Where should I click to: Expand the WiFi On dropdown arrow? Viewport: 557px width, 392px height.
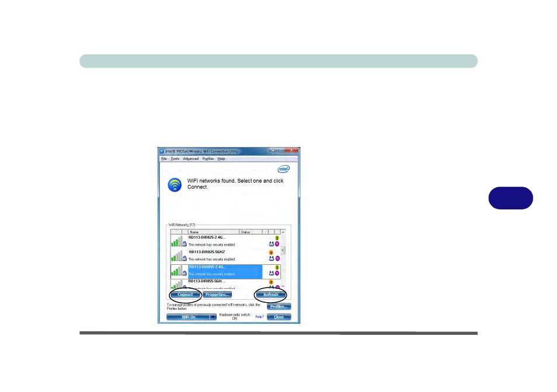tap(213, 317)
